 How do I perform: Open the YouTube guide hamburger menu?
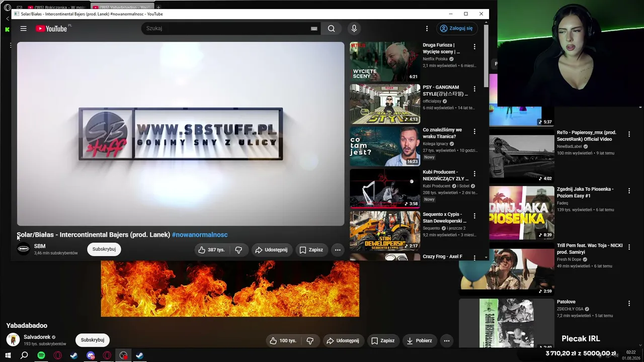click(23, 29)
